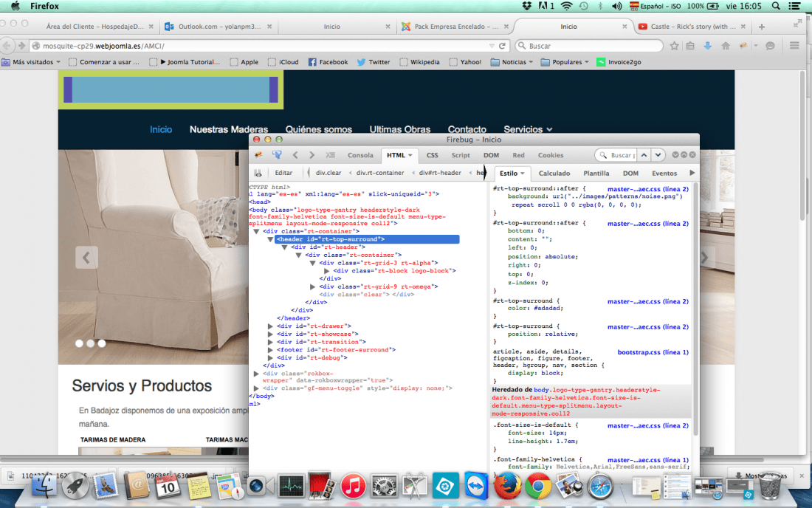Open the Calendar app in the Dock
This screenshot has width=812, height=508.
coord(168,487)
